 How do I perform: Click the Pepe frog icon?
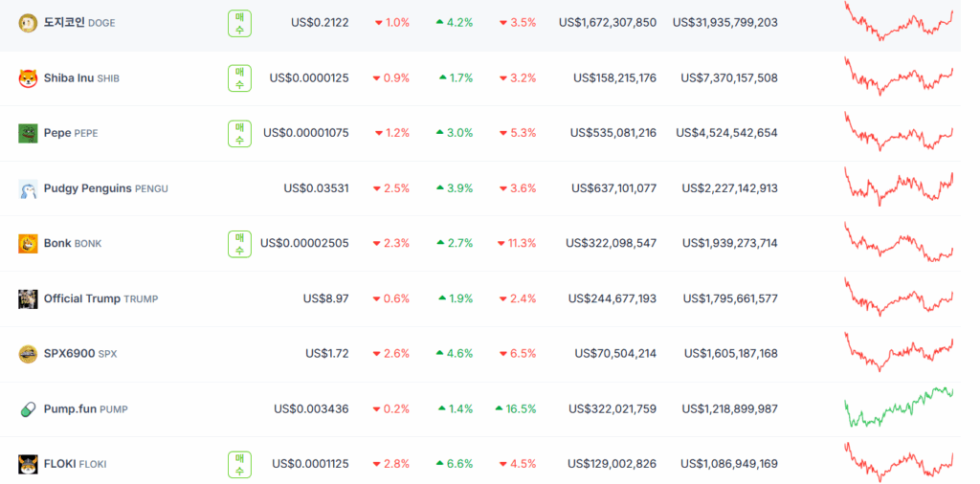click(28, 133)
